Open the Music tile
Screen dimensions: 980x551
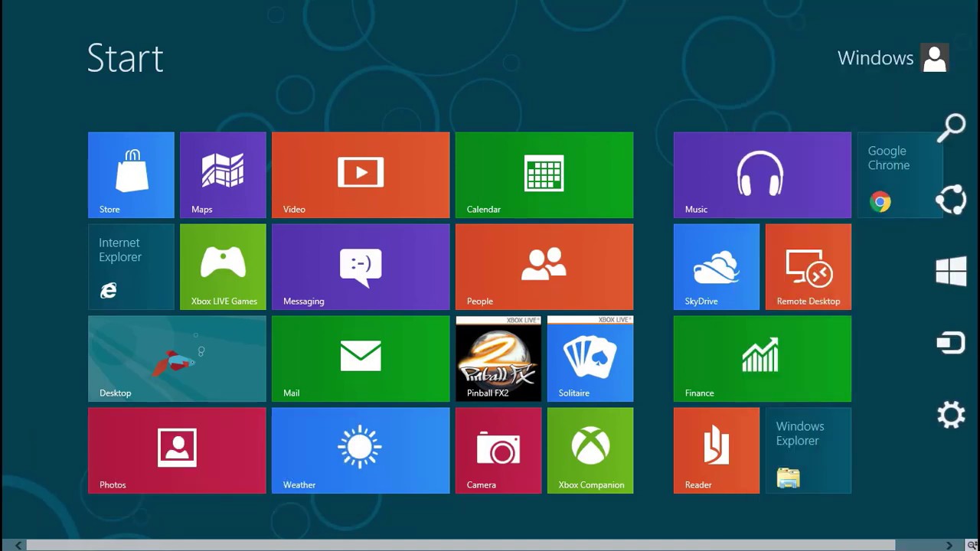(x=763, y=175)
